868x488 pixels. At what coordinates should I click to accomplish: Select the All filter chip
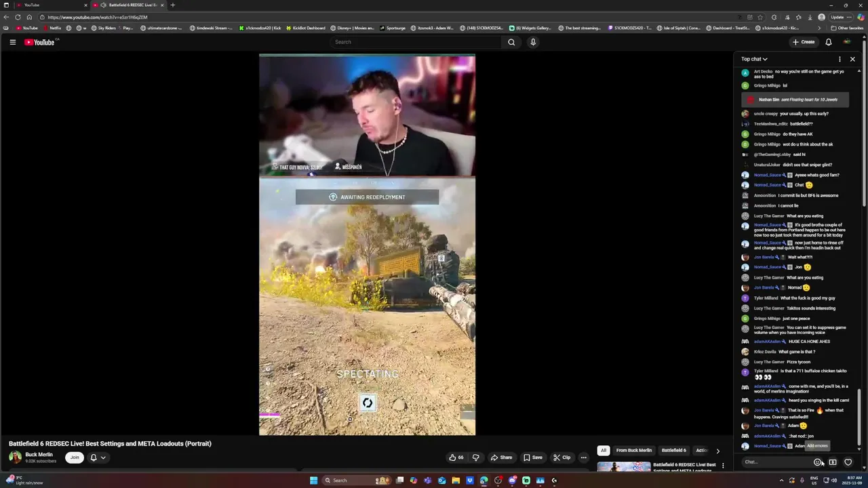click(x=603, y=450)
